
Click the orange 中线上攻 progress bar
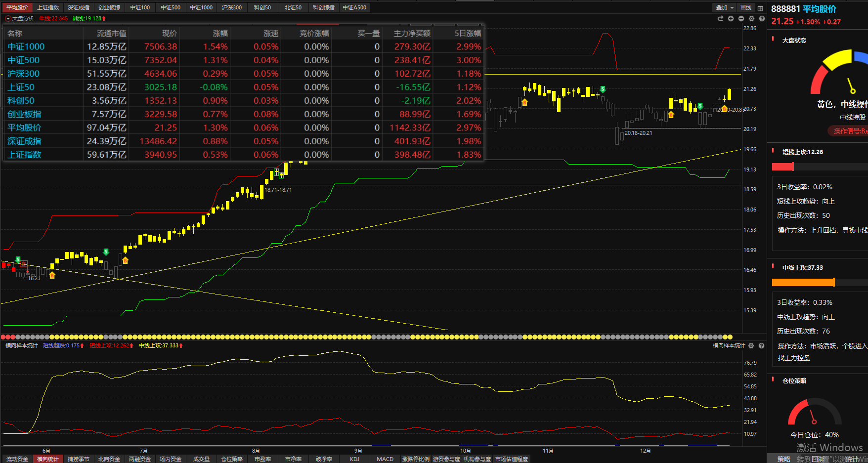click(x=803, y=282)
